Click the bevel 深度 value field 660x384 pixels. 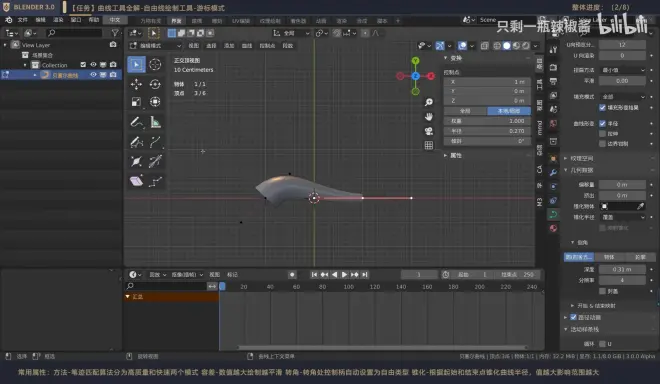tap(622, 269)
